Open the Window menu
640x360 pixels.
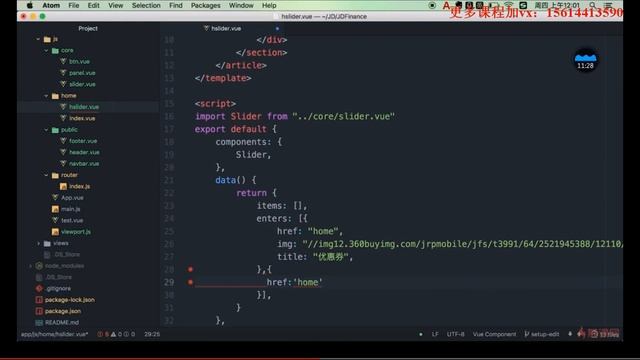tap(241, 5)
